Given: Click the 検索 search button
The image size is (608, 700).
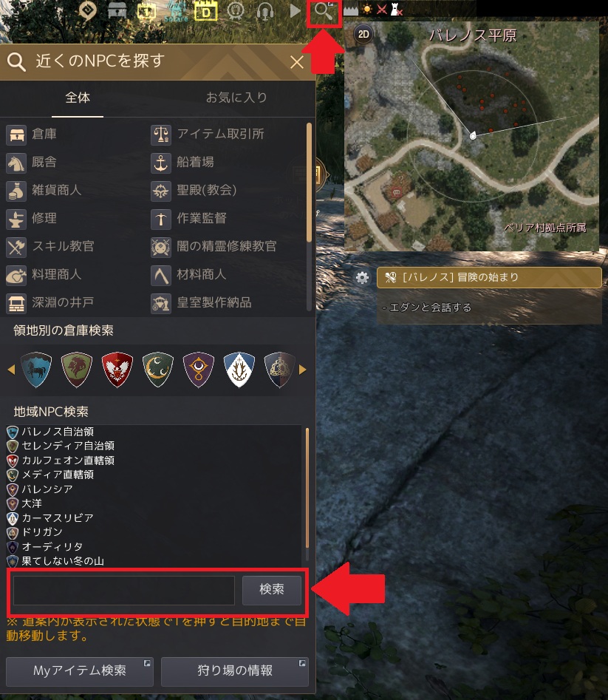Looking at the screenshot, I should pyautogui.click(x=272, y=589).
